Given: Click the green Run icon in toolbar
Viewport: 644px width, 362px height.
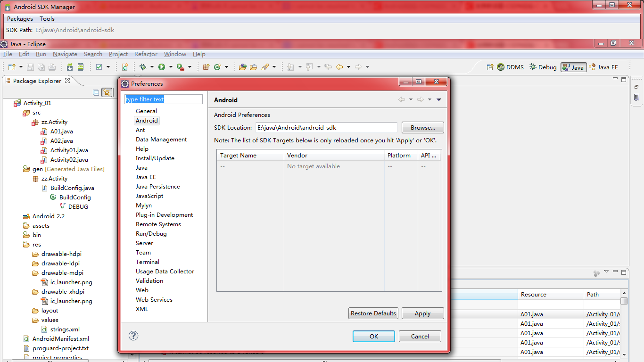Looking at the screenshot, I should [x=162, y=67].
